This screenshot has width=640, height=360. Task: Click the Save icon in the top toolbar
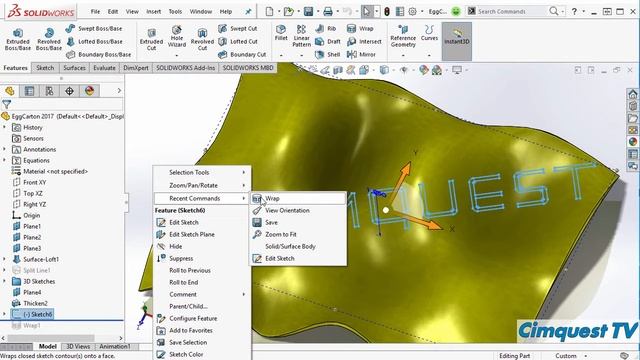(x=309, y=11)
